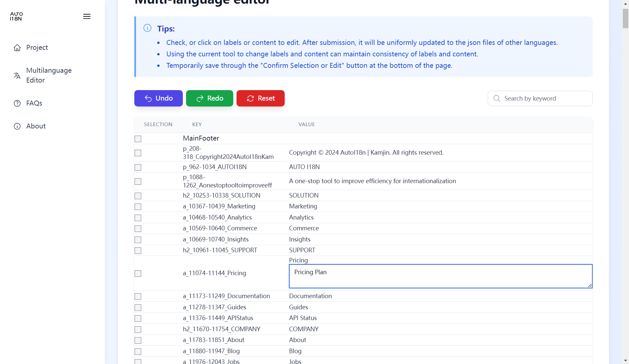
Task: Click the Insights value cell
Action: (x=300, y=239)
